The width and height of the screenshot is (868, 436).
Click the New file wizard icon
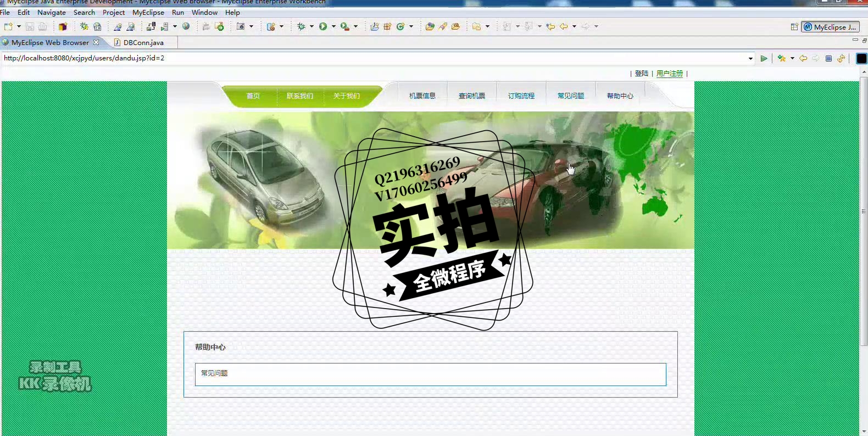8,26
